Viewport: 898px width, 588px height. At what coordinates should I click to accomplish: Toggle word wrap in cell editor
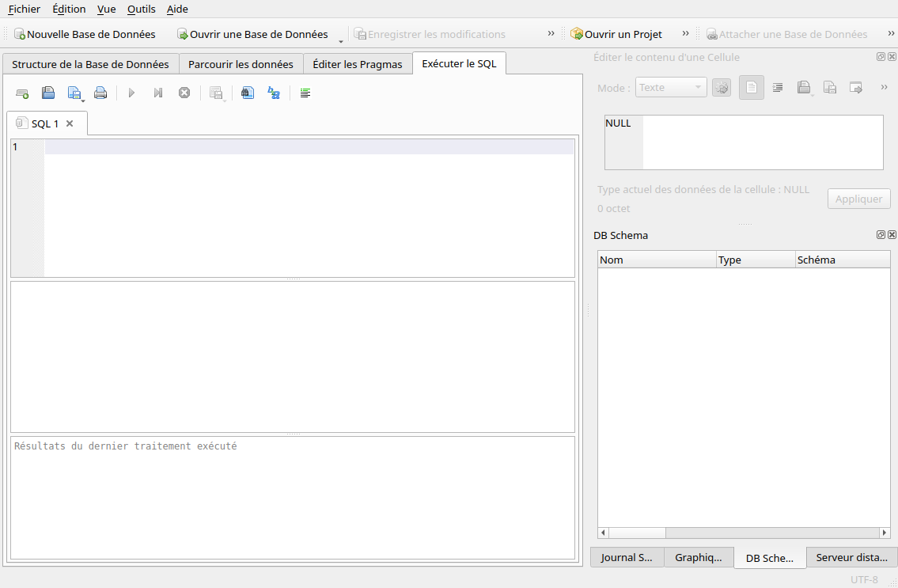(778, 88)
